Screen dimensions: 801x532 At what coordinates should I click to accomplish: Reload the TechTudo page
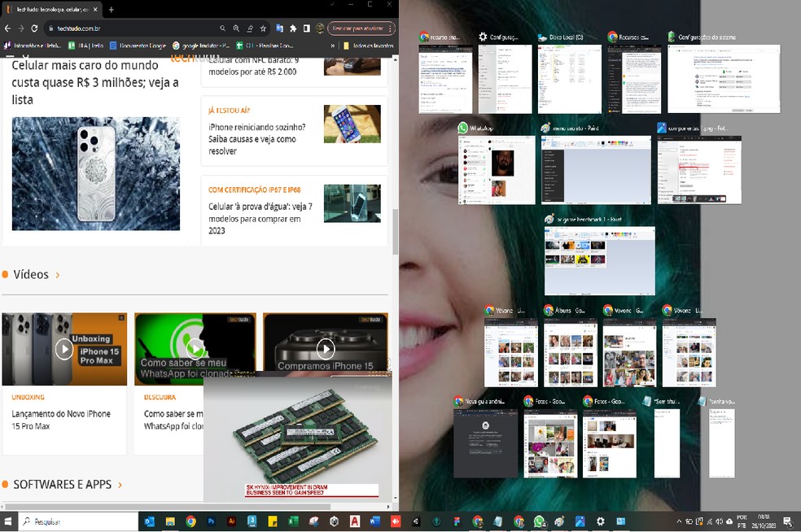[34, 28]
